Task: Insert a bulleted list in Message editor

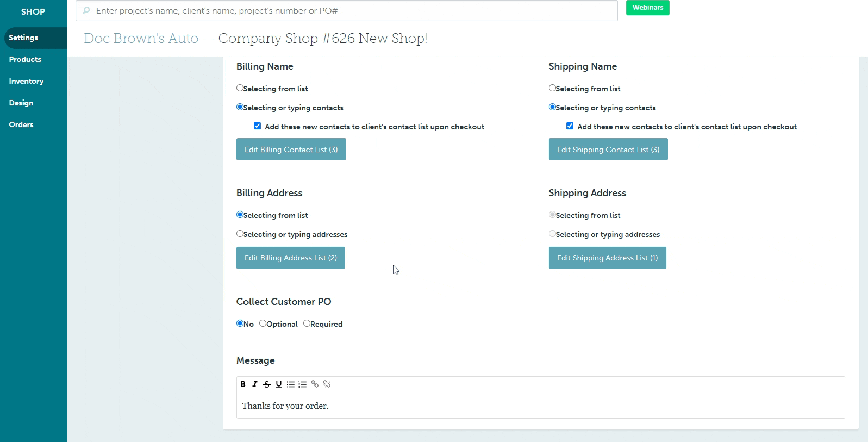Action: click(291, 384)
